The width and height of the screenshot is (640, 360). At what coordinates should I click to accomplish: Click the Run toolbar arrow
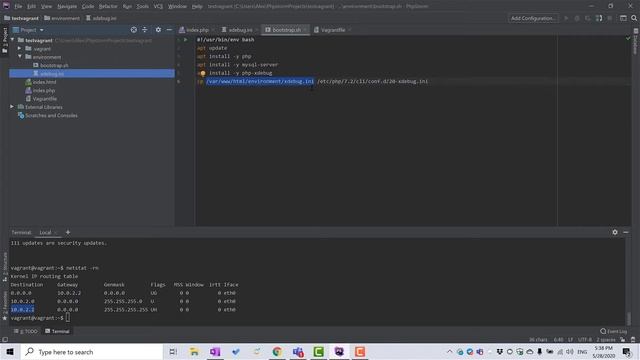click(566, 18)
